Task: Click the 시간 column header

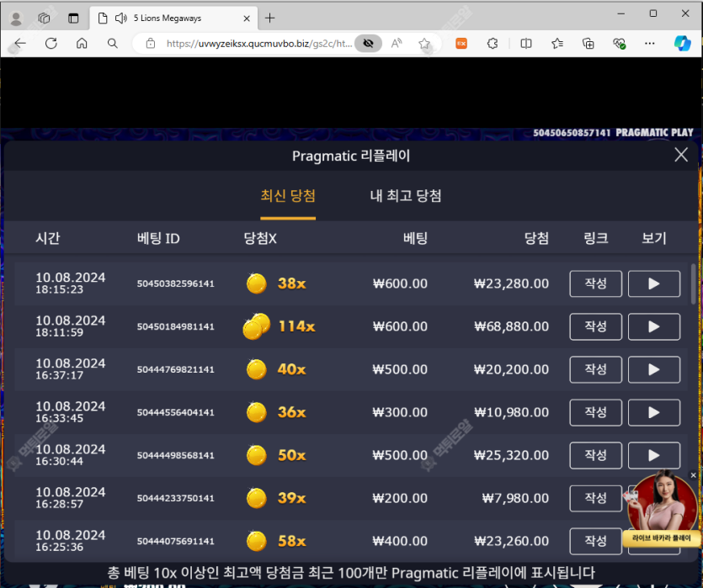Action: click(x=47, y=238)
